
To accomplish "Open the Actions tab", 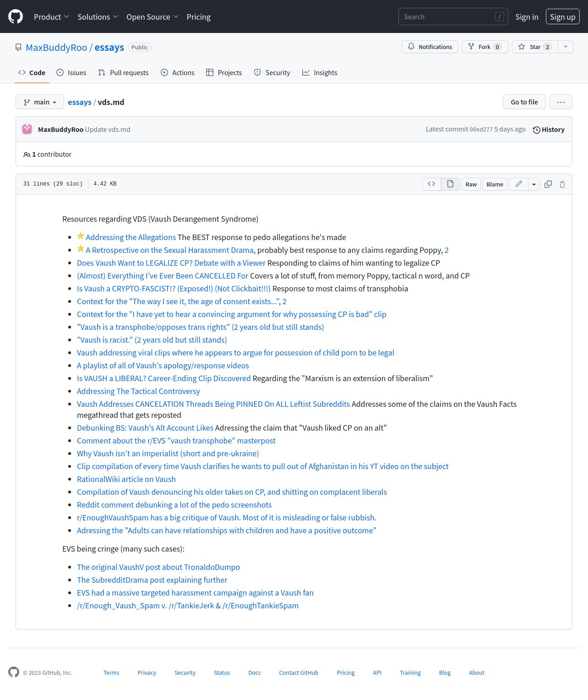I will point(178,72).
